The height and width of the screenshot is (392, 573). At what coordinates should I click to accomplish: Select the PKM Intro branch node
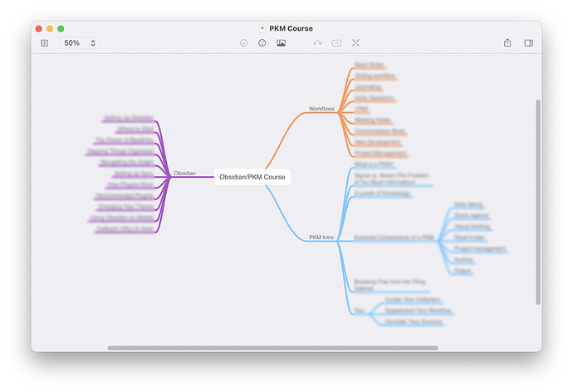(321, 237)
